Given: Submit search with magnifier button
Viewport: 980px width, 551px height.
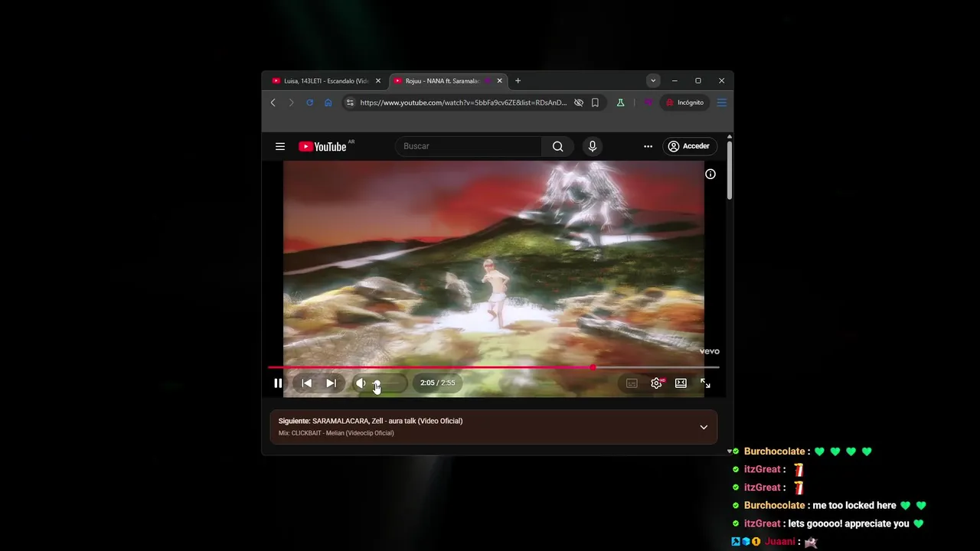Looking at the screenshot, I should pyautogui.click(x=558, y=146).
